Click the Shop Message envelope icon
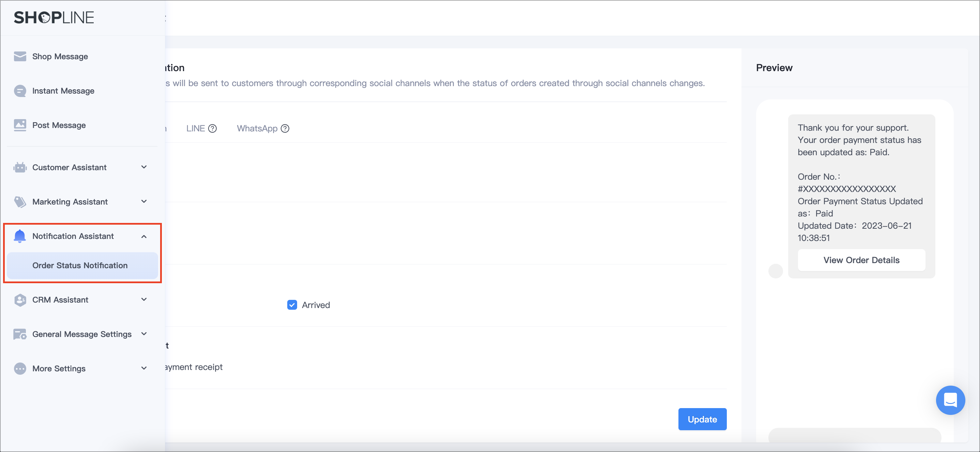The width and height of the screenshot is (980, 452). [x=19, y=56]
